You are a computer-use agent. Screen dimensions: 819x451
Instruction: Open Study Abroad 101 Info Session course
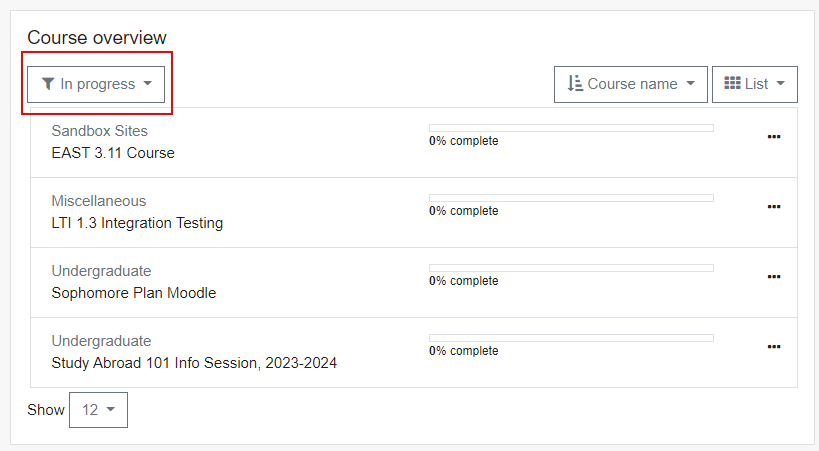pos(194,363)
